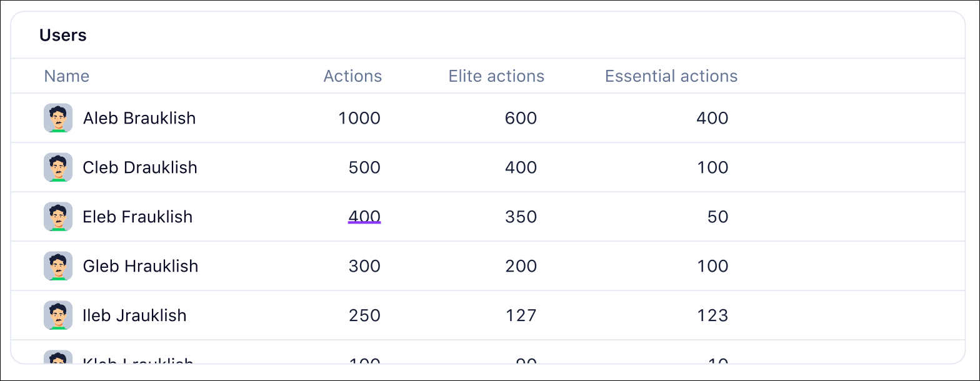Click the 123 essential actions value
This screenshot has width=980, height=381.
712,315
